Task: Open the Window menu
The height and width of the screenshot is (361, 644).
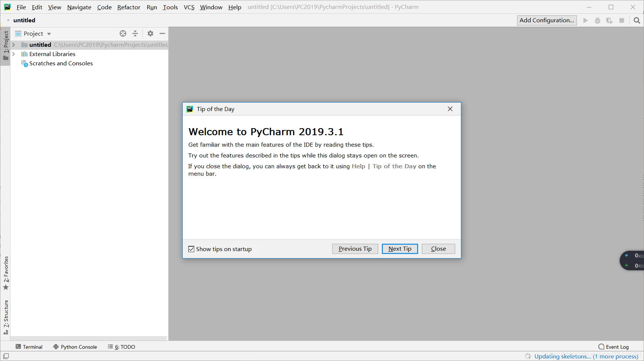Action: 211,7
